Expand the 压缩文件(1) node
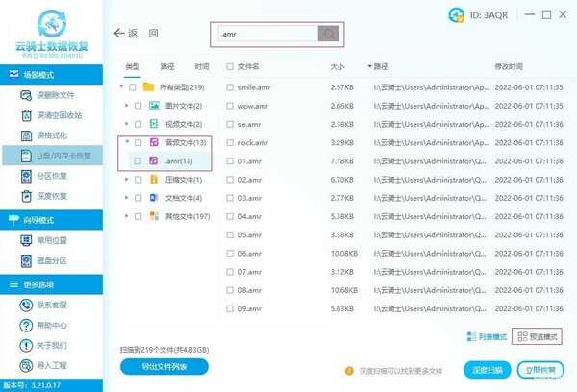This screenshot has width=577, height=392. (126, 180)
